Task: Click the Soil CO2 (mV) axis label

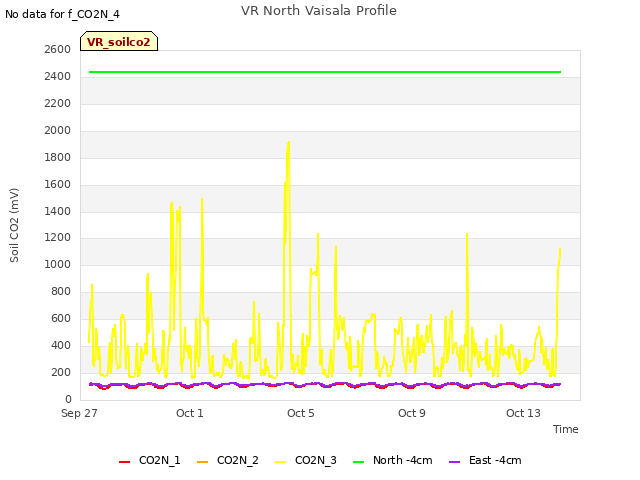Action: tap(14, 225)
